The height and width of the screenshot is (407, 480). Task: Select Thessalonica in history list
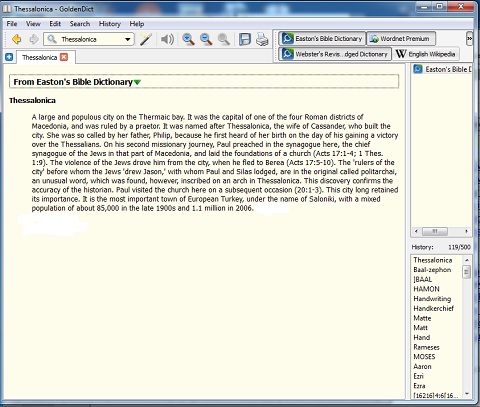point(433,260)
